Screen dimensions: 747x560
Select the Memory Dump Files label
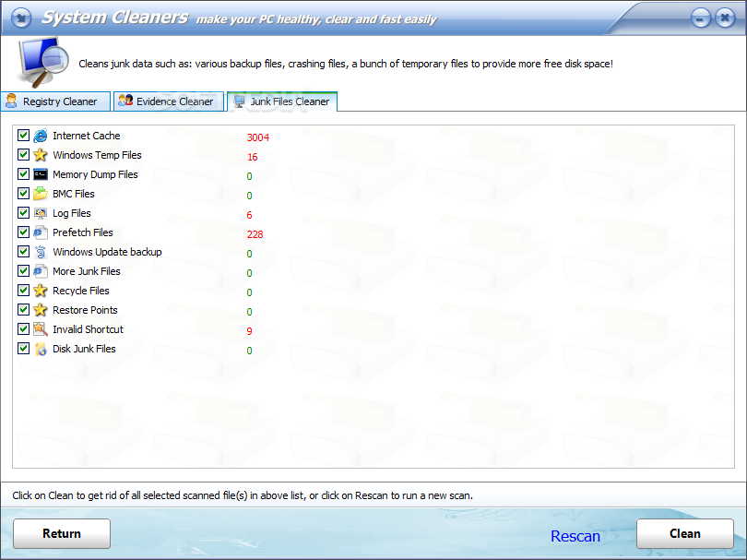(x=95, y=174)
